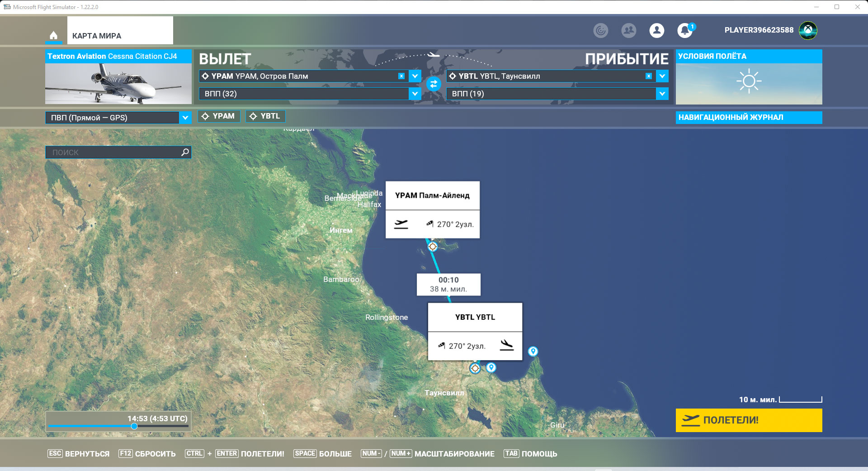The height and width of the screenshot is (471, 868).
Task: Expand arrival runway ВПП (19) dropdown
Action: click(x=662, y=94)
